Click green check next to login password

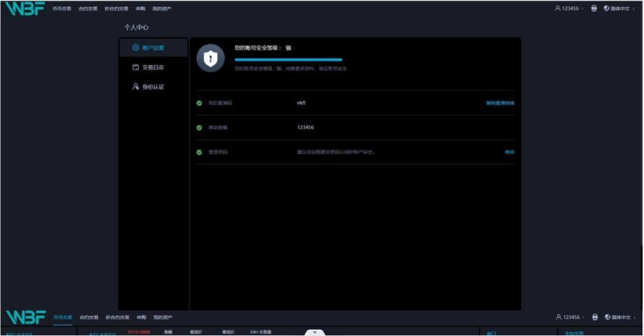199,152
